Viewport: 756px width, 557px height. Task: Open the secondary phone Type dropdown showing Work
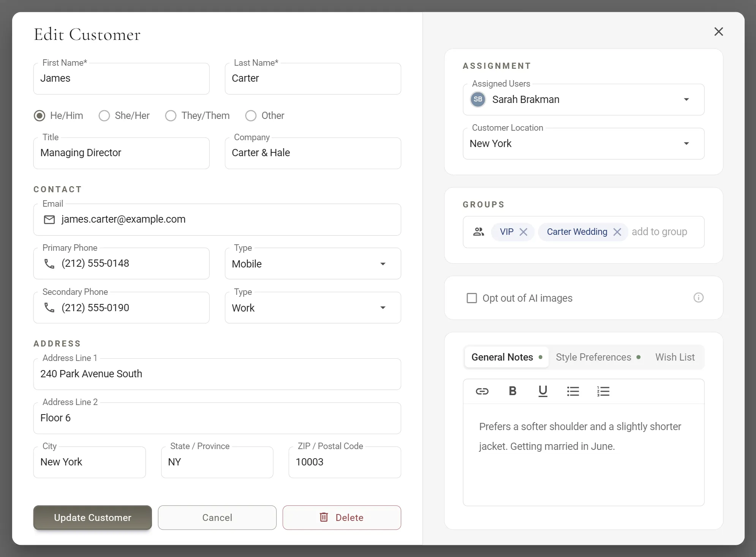pyautogui.click(x=313, y=308)
